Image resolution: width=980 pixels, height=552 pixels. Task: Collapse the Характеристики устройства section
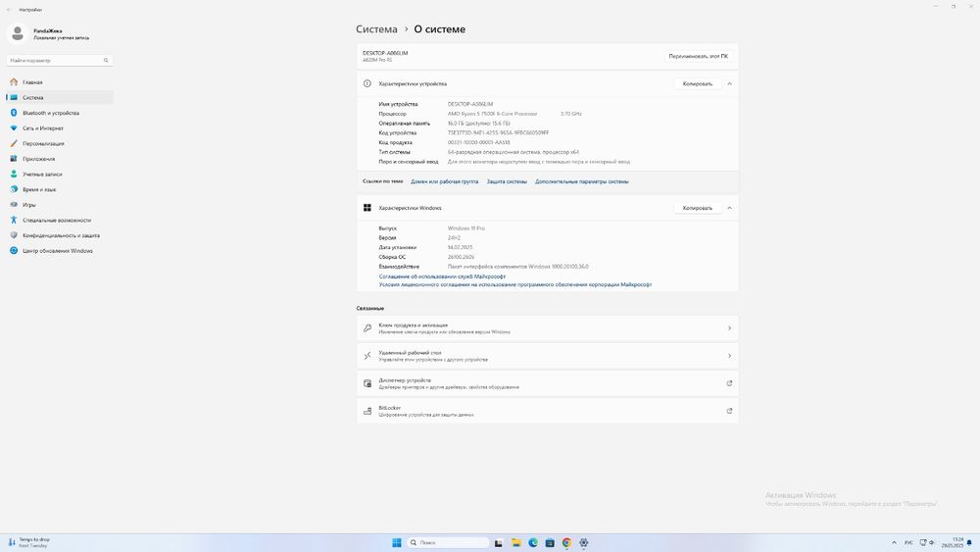click(x=729, y=83)
